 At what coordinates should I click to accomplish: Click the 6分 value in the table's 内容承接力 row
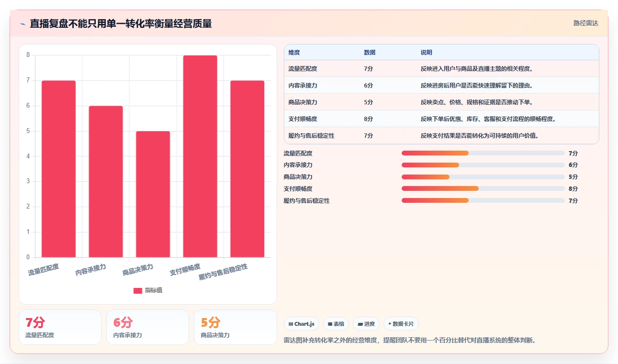369,86
